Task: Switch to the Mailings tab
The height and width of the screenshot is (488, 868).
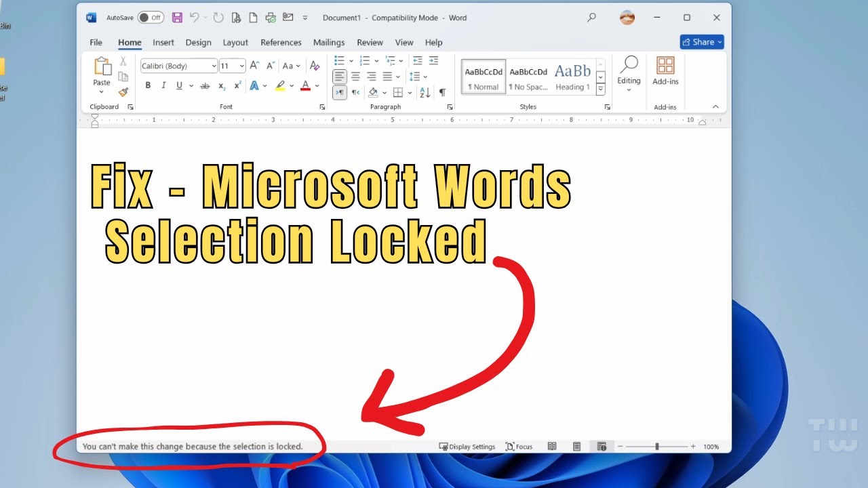Action: (329, 42)
